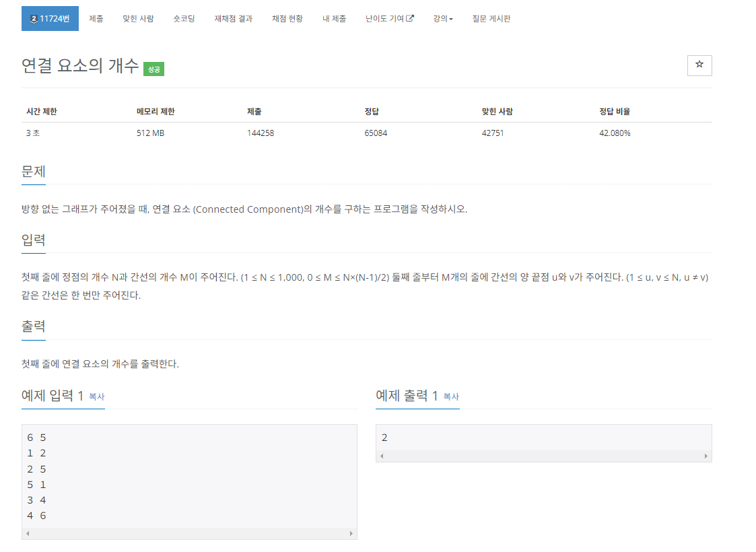Screen dimensions: 756x552
Task: Click the 예제 출력 1 heading
Action: (407, 396)
